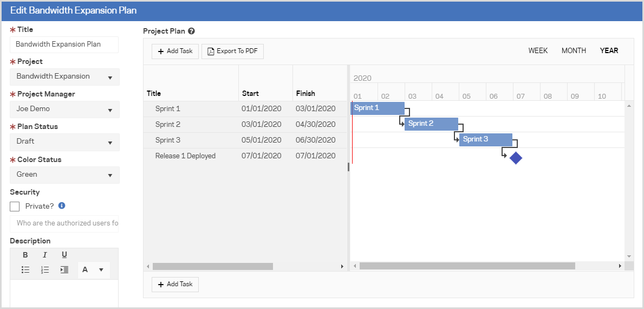Switch Gantt view to MONTH

click(574, 50)
